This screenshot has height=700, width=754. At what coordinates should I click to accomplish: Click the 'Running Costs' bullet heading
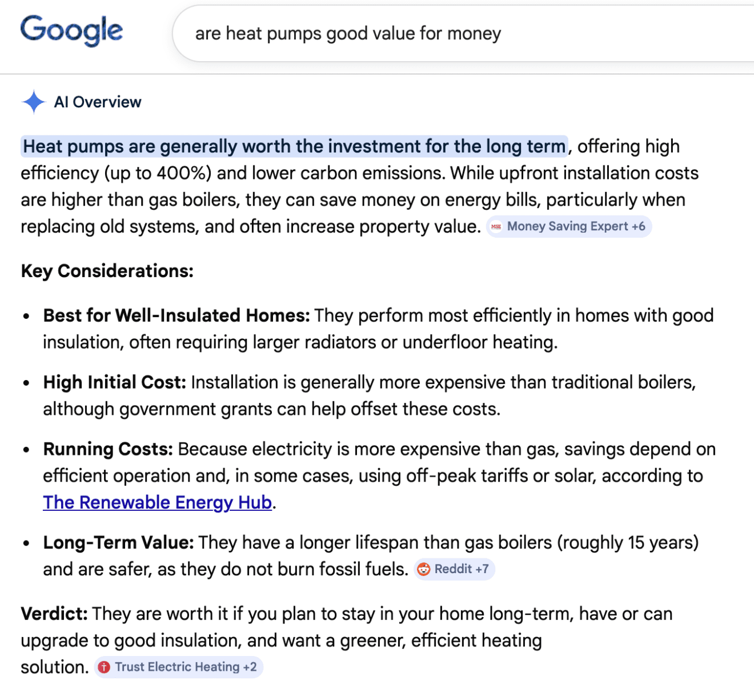coord(108,449)
